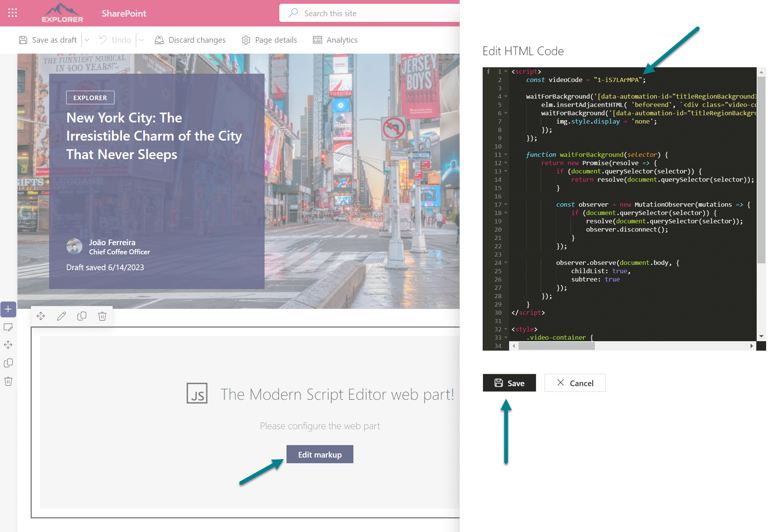Expand the Undo options chevron
Screen dimensions: 782x532
coord(142,40)
